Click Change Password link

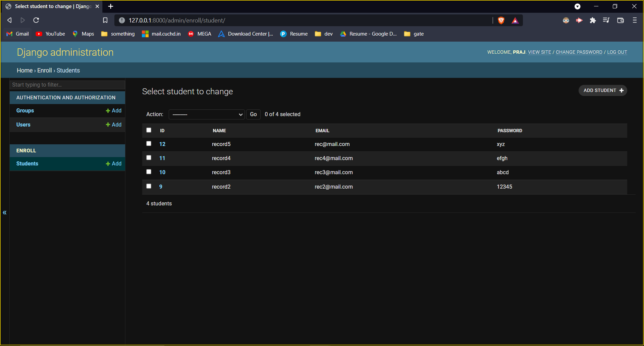pos(579,52)
